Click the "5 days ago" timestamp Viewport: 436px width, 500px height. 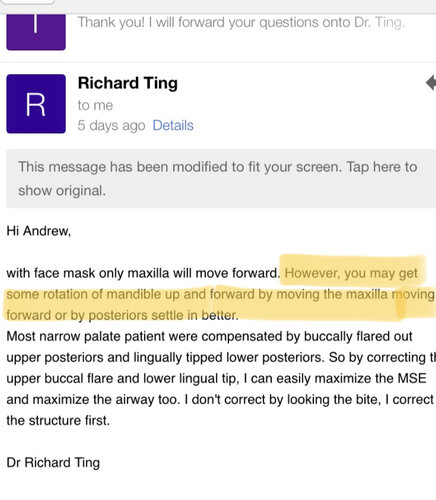click(111, 126)
